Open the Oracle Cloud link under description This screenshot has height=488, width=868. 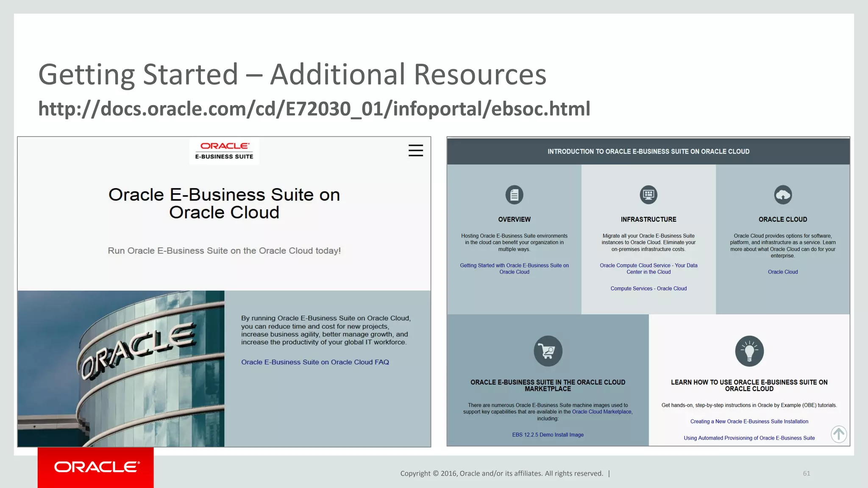coord(783,272)
